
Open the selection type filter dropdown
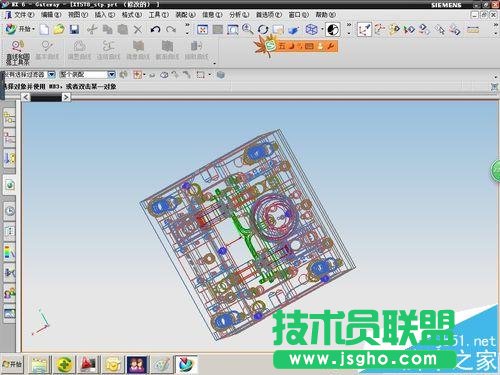click(x=52, y=74)
